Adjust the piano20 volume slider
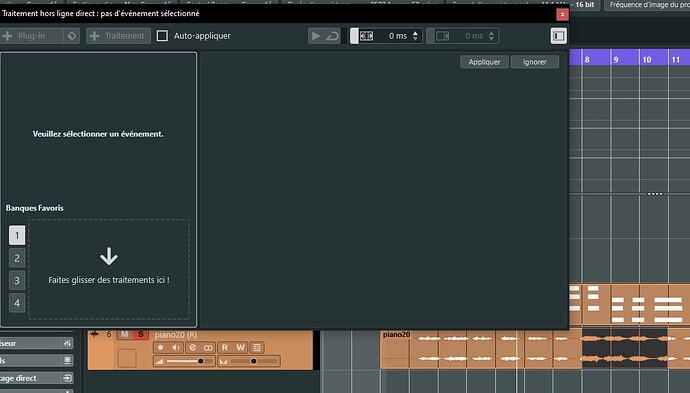This screenshot has width=690, height=393. (184, 361)
